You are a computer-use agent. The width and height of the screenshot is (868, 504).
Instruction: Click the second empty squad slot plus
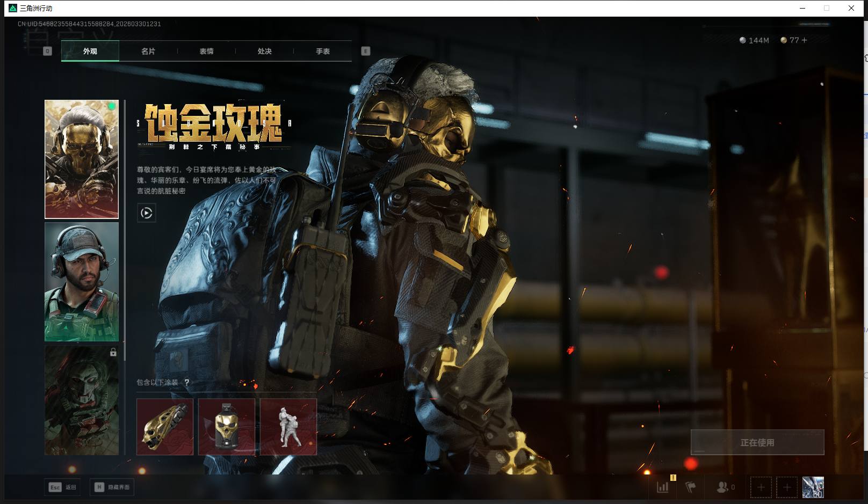coord(786,487)
